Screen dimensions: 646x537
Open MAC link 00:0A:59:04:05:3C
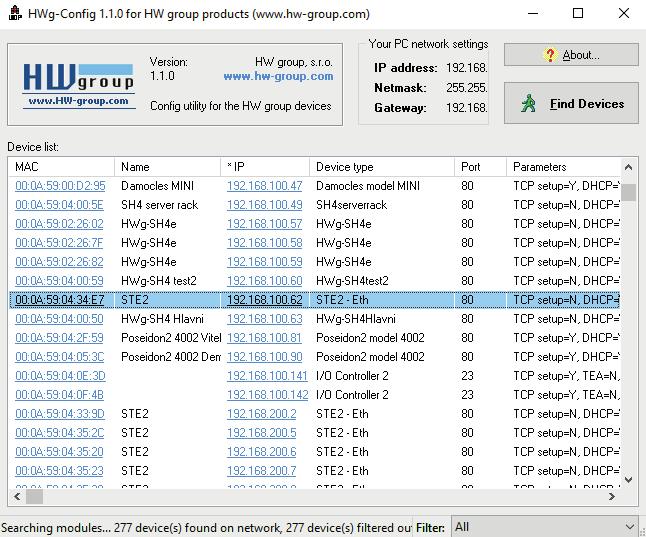point(60,356)
